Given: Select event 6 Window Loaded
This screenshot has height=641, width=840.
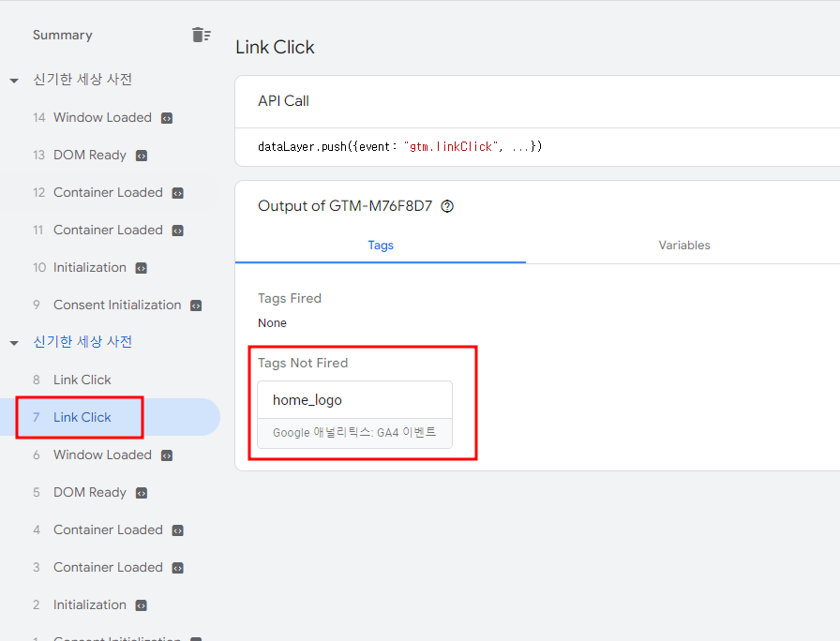Looking at the screenshot, I should pyautogui.click(x=110, y=455).
